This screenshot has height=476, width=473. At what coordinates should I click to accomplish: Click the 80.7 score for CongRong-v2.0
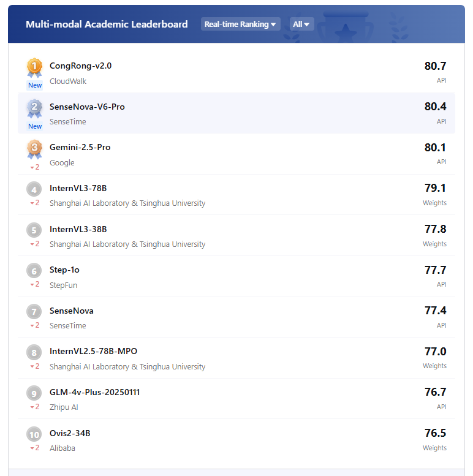pyautogui.click(x=436, y=66)
